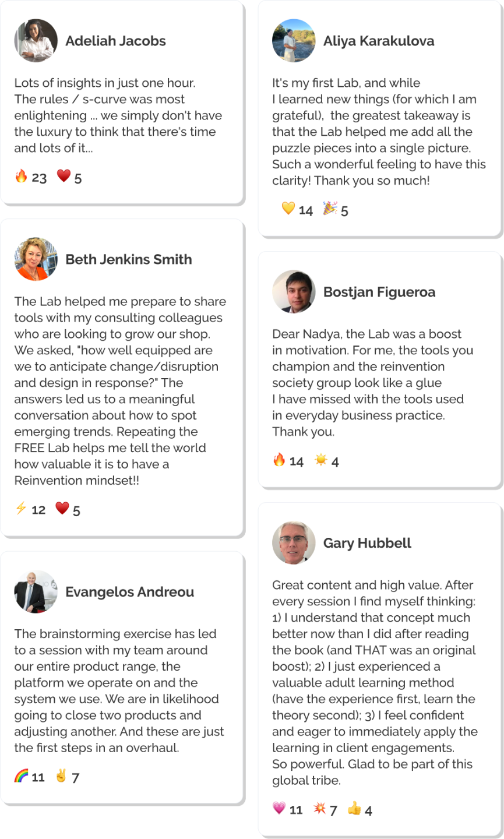Image resolution: width=504 pixels, height=839 pixels.
Task: Click the red heart on Beth Jenkins Smith's post
Action: [62, 508]
